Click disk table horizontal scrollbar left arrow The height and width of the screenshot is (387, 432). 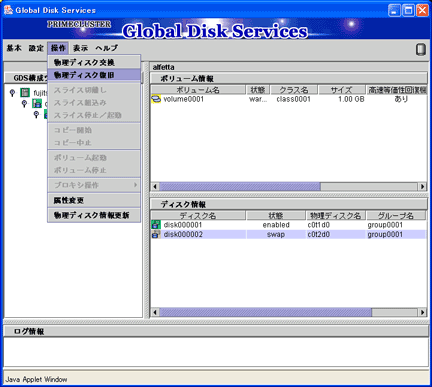click(x=155, y=312)
